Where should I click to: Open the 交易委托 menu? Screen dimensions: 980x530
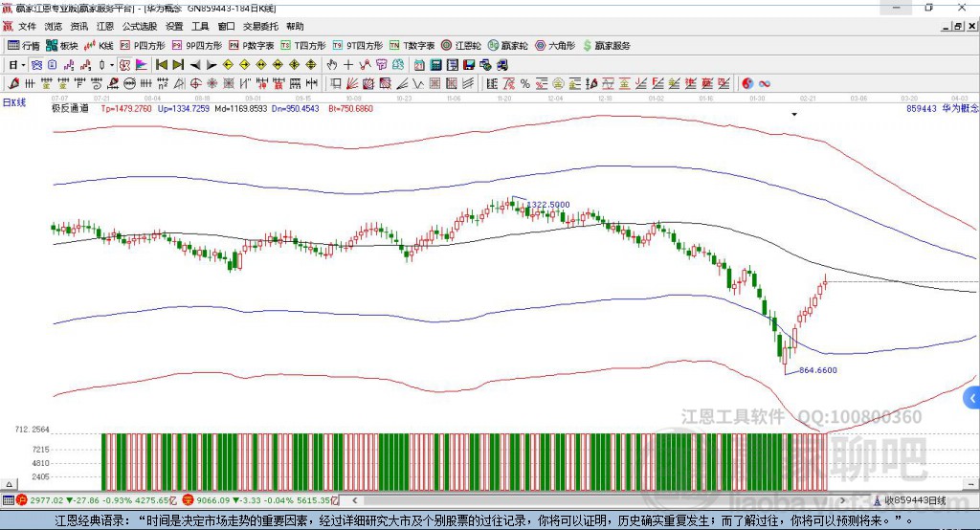[x=260, y=26]
